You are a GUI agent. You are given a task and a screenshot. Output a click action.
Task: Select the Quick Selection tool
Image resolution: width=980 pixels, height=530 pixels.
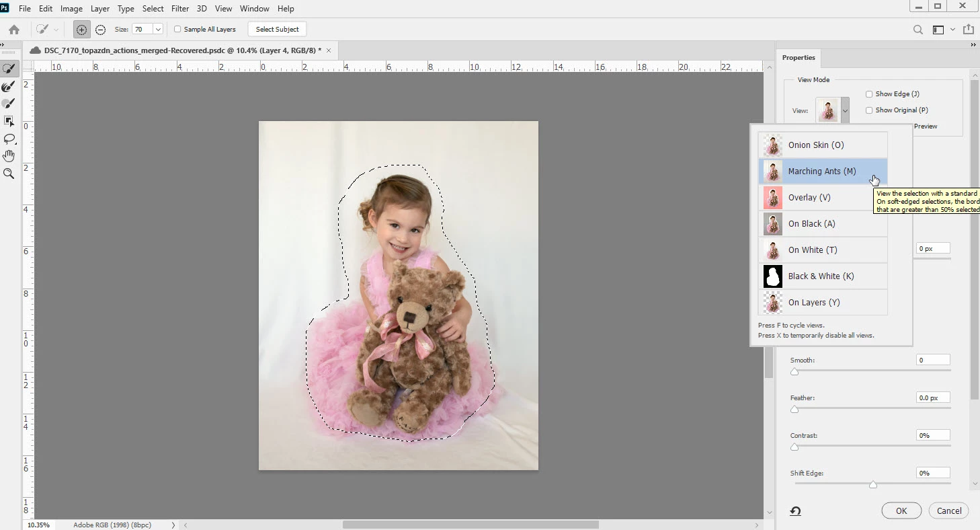pyautogui.click(x=9, y=69)
